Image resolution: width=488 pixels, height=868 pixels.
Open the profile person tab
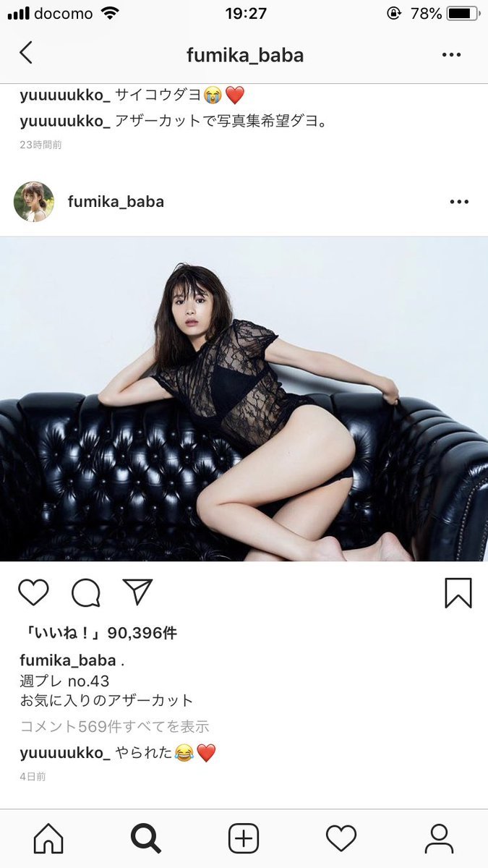pyautogui.click(x=439, y=839)
